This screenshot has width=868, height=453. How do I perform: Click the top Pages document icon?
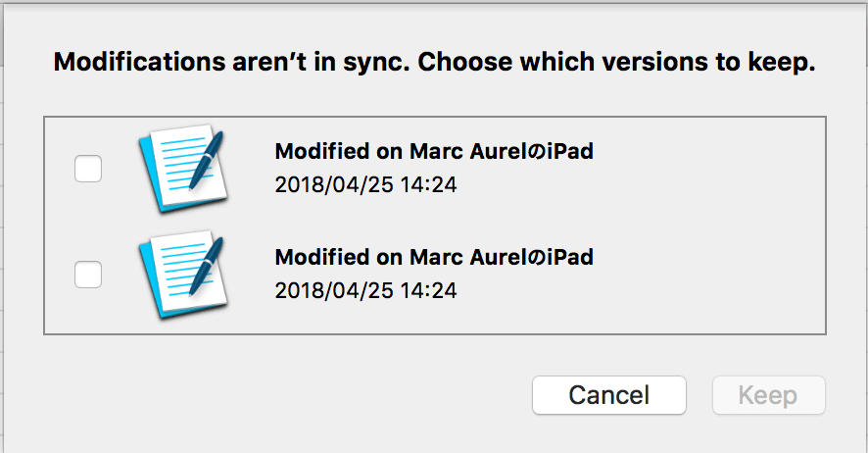coord(184,169)
